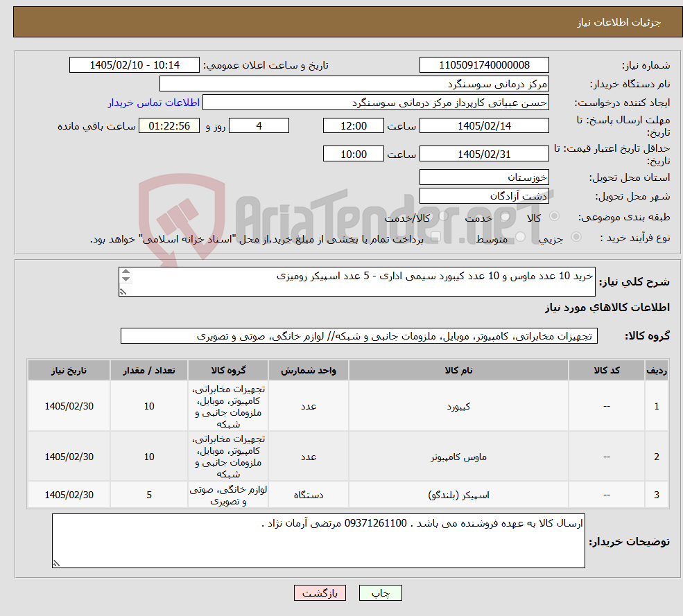Click the quantity 10 in keyboard row

pos(149,406)
